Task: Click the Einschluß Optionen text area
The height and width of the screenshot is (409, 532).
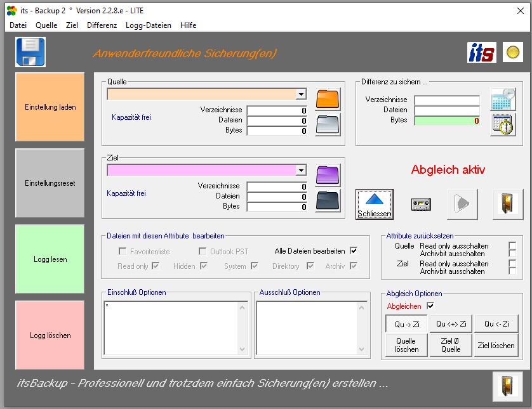Action: point(171,328)
